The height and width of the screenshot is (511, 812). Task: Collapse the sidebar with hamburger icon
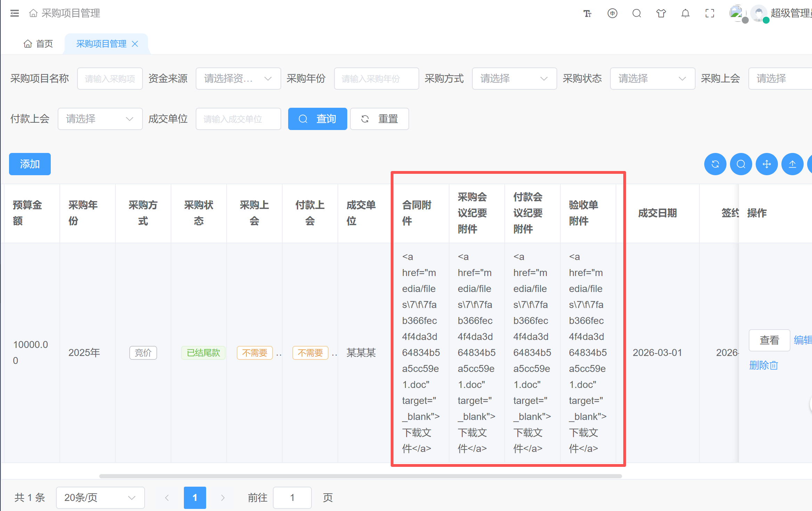[x=15, y=14]
